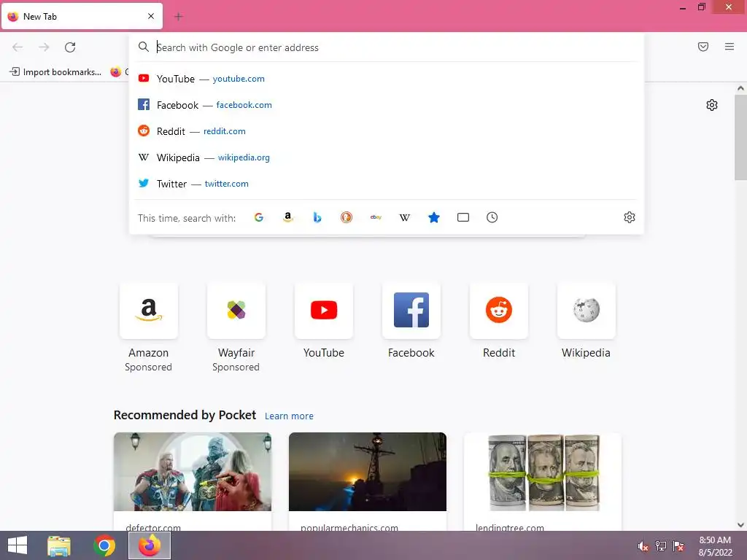This screenshot has height=560, width=747.
Task: Open the Firefox hamburger menu
Action: click(729, 47)
